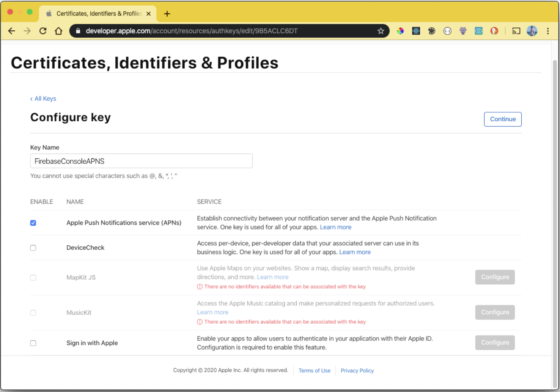Click the Key Name label
Viewport: 560px width, 392px height.
click(x=45, y=147)
